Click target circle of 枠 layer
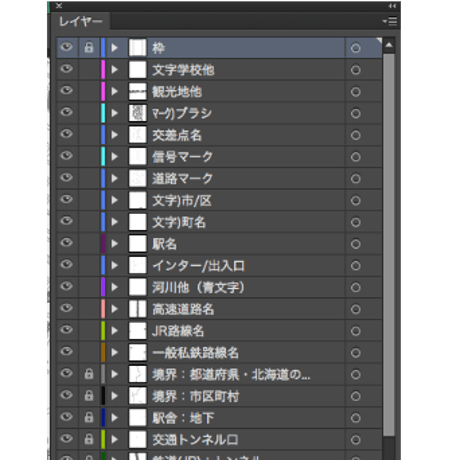 click(356, 48)
